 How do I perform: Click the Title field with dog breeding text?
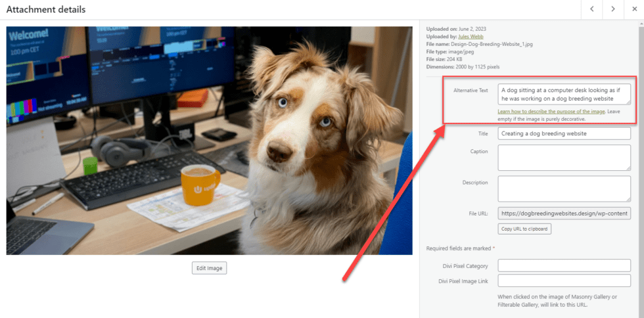[x=564, y=133]
